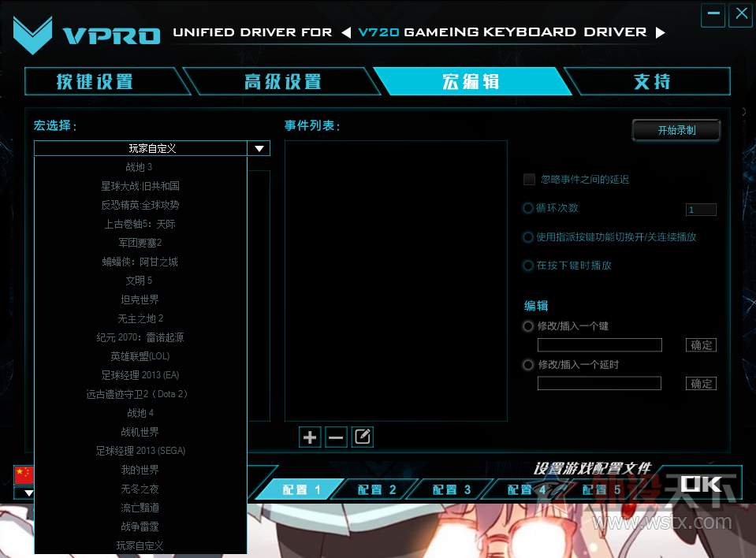Select 英雄联盟(LOL) from the macro list
Viewport: 756px width, 558px height.
coord(140,355)
